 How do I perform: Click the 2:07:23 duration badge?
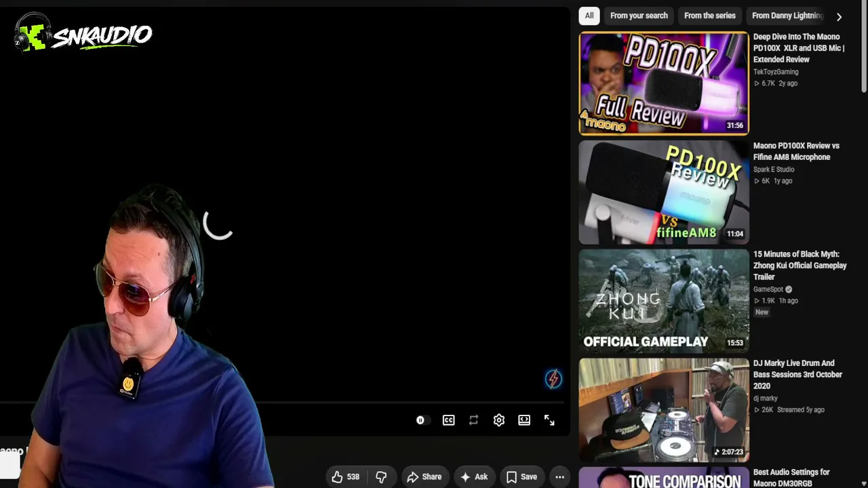(x=729, y=452)
